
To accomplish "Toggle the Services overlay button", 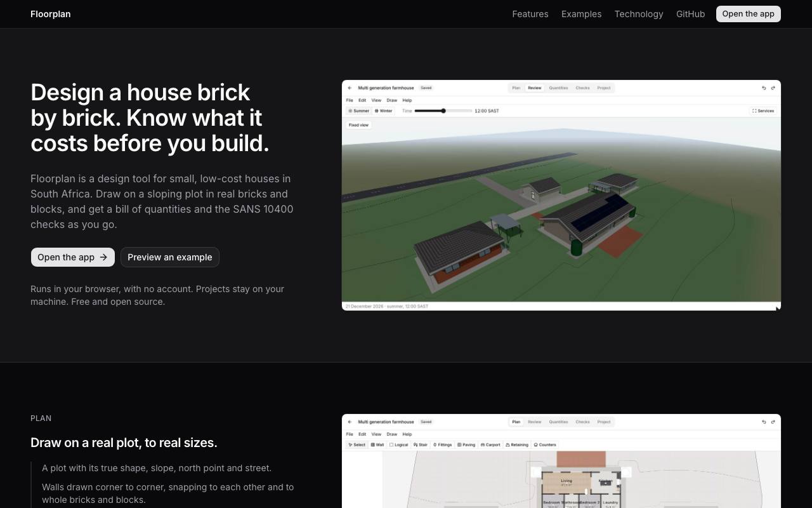I will (763, 110).
